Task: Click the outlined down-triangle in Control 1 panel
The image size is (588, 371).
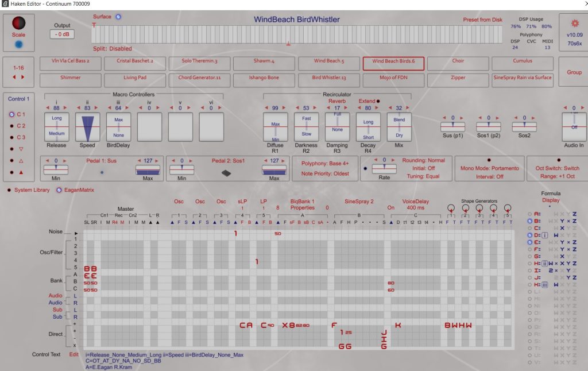Action: coord(21,149)
